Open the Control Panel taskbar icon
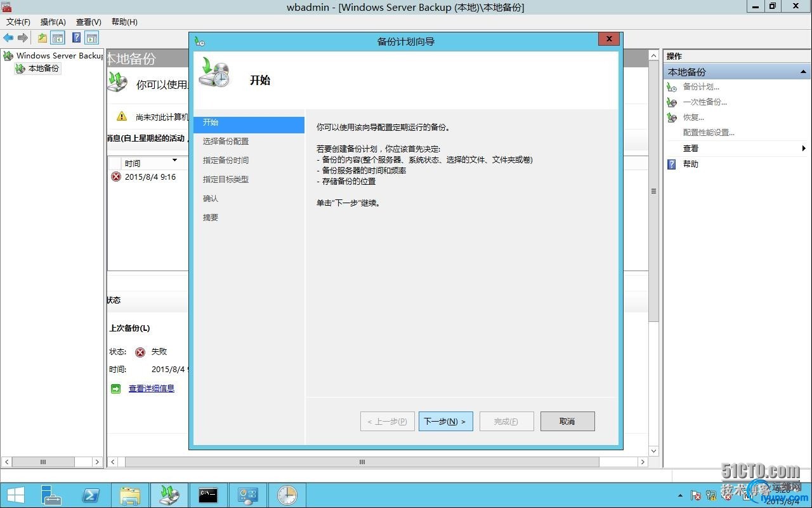Screen dimensions: 812x508 coord(247,495)
